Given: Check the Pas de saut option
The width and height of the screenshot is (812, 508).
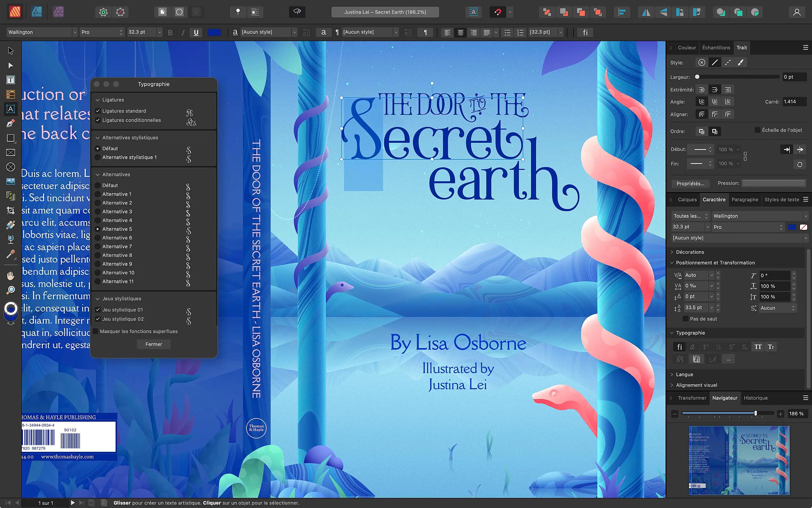Looking at the screenshot, I should [685, 318].
